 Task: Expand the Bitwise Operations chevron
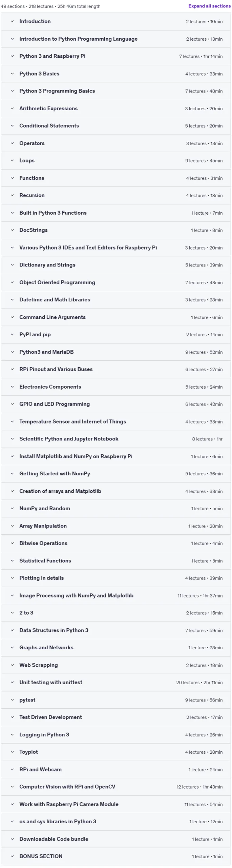[x=12, y=543]
